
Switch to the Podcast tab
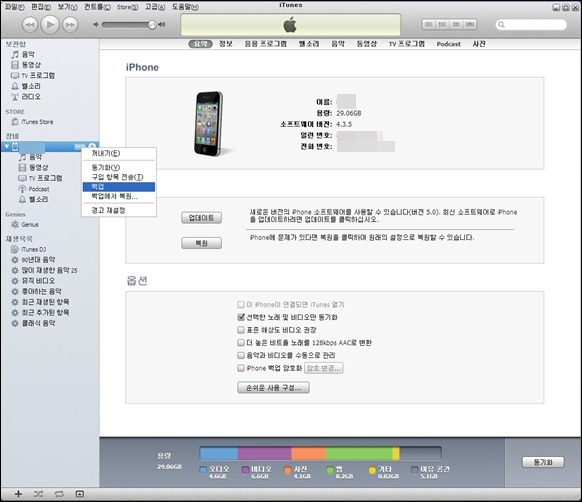click(x=448, y=44)
